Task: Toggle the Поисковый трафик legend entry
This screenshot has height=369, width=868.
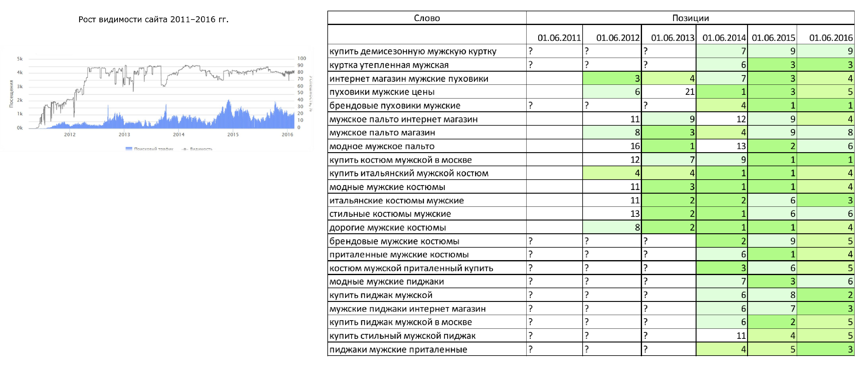Action: (153, 149)
